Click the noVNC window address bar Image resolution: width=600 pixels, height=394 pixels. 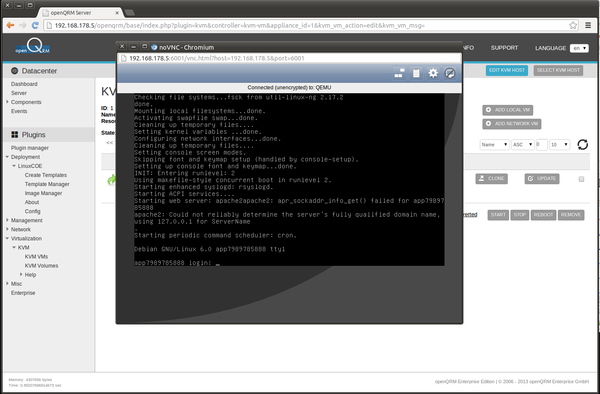click(x=289, y=58)
